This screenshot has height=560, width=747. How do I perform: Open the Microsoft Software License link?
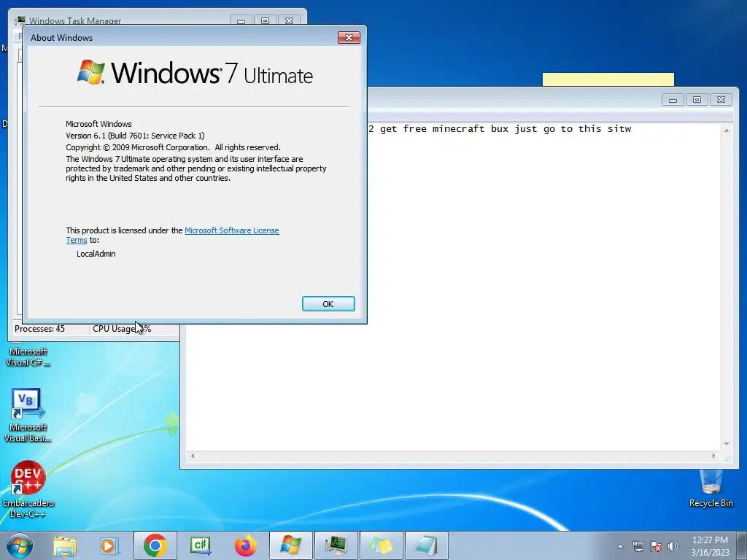click(x=231, y=230)
